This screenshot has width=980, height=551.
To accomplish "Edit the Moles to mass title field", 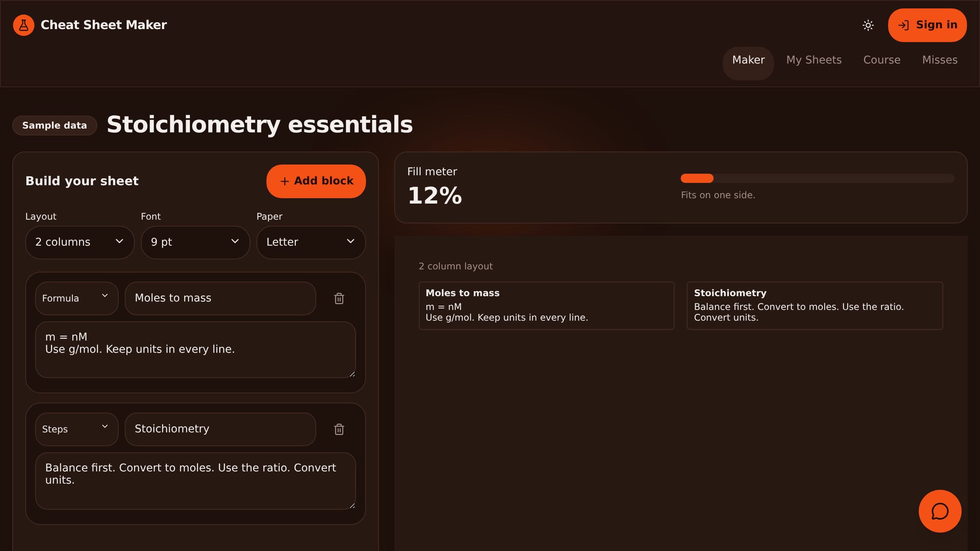I will pyautogui.click(x=220, y=298).
